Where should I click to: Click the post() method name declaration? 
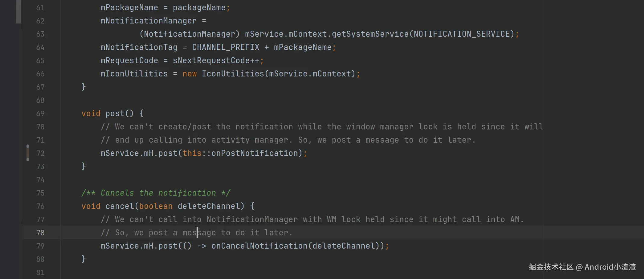(115, 113)
